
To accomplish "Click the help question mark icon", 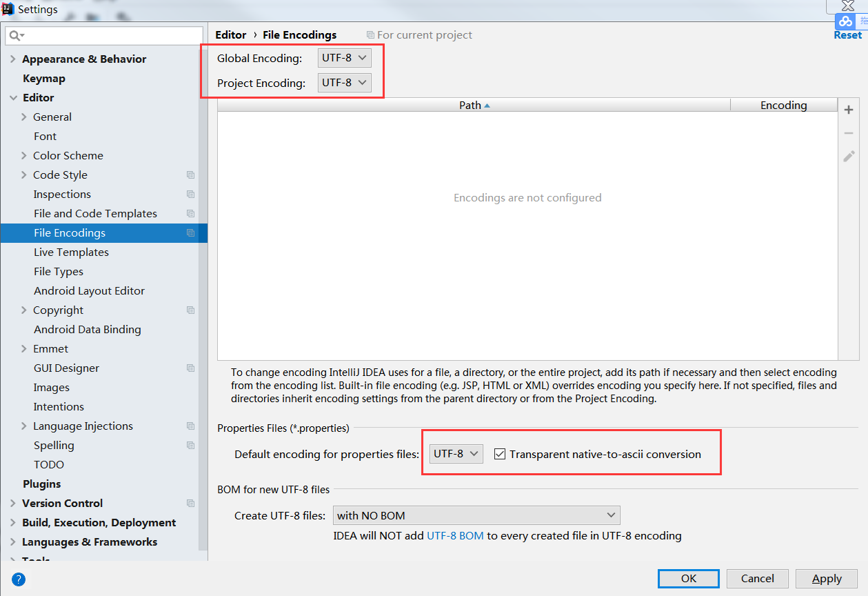I will (x=19, y=579).
